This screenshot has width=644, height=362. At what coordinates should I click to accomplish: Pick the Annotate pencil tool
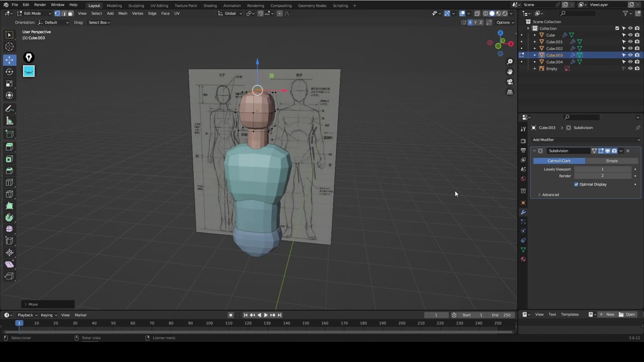[9, 109]
